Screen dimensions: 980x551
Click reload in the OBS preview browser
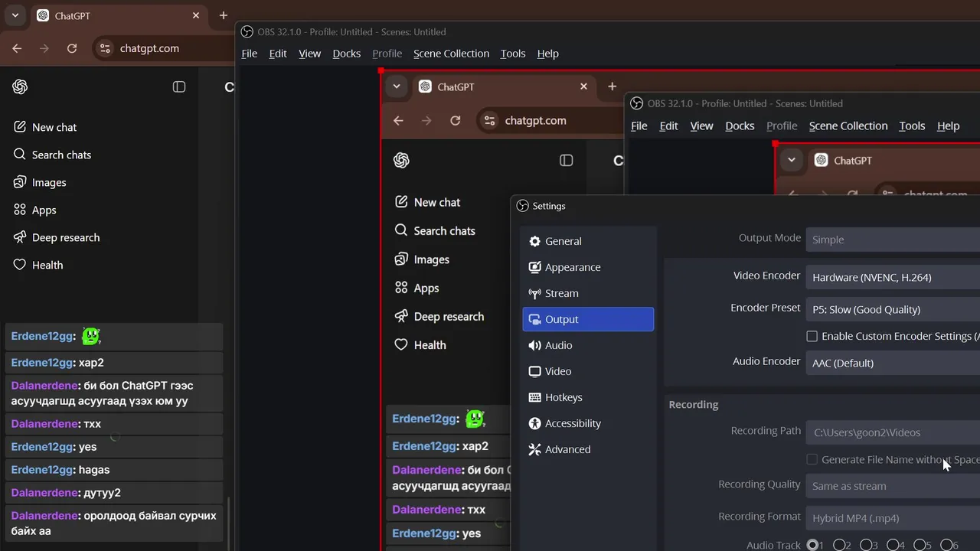pyautogui.click(x=456, y=120)
